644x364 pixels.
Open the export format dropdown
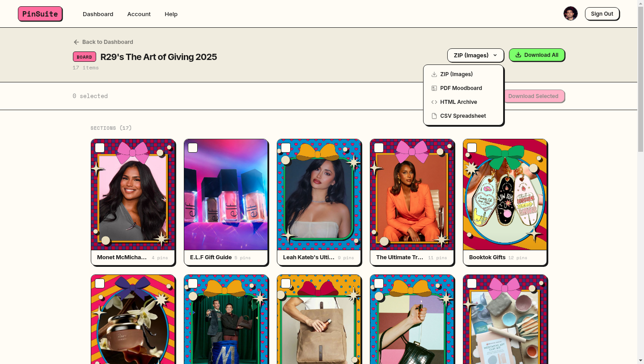pyautogui.click(x=475, y=55)
